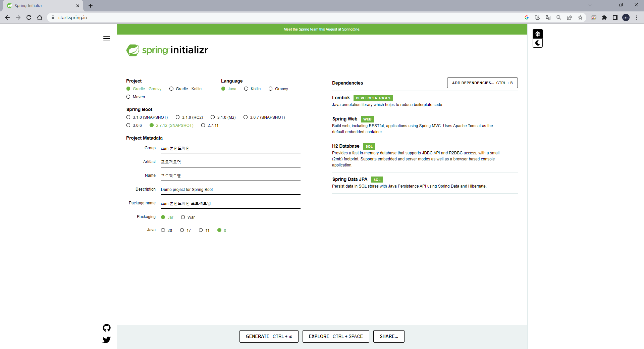Screen dimensions: 644x349
Task: Click the Name input field
Action: tap(230, 176)
